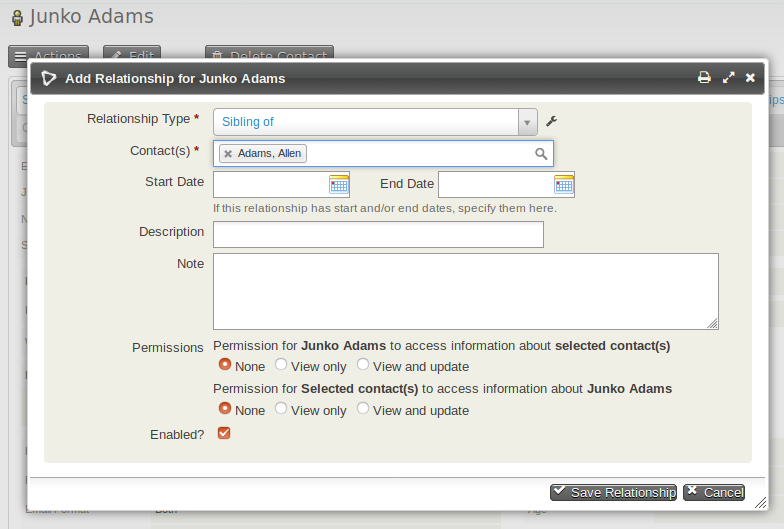Click the wrench icon next to Relationship Type
The height and width of the screenshot is (529, 784).
point(551,122)
